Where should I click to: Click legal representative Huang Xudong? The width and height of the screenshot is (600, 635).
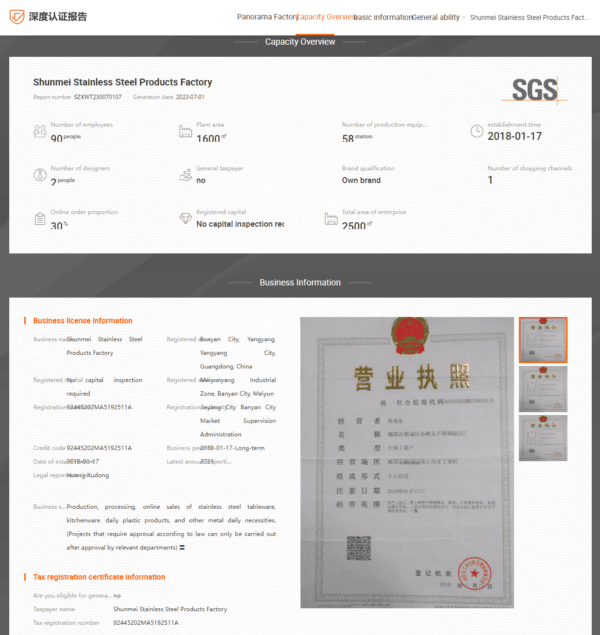click(x=88, y=475)
